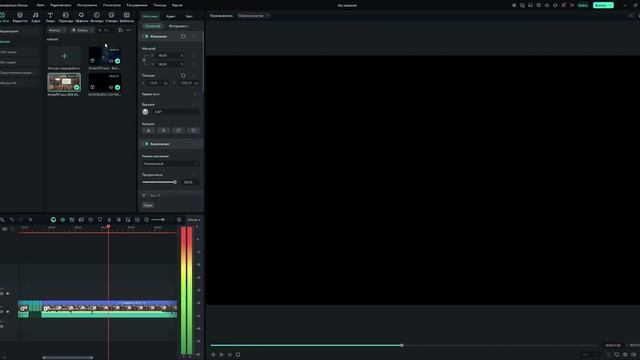Adjust the opacity slider handle

[x=175, y=182]
